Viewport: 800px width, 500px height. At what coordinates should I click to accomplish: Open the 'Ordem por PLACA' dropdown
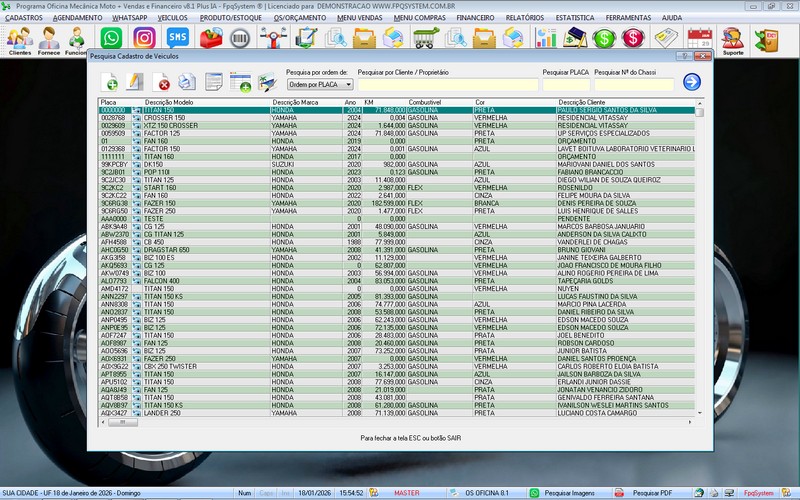coord(318,85)
